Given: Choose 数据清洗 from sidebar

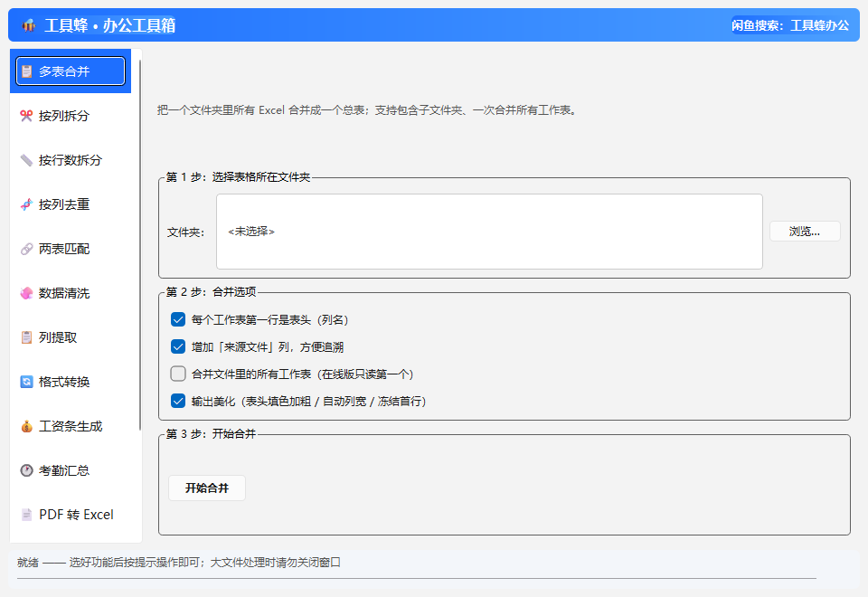Looking at the screenshot, I should point(71,293).
